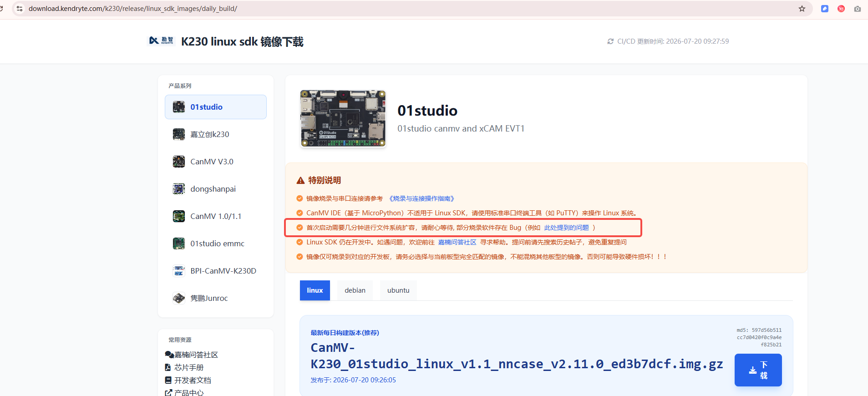The image size is (868, 396).
Task: Open the site info icon beside the URL
Action: pyautogui.click(x=20, y=9)
